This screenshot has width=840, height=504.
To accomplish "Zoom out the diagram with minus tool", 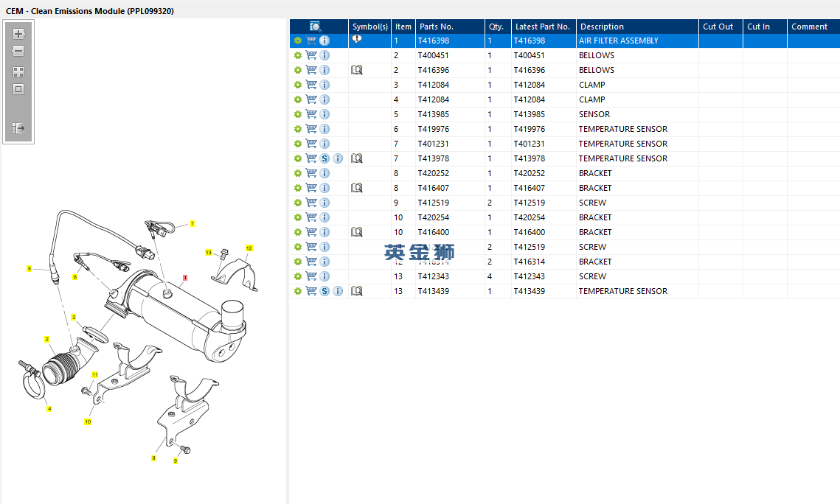I will (18, 51).
